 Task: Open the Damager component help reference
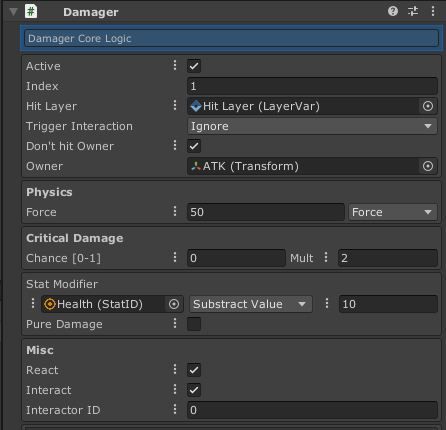pyautogui.click(x=393, y=11)
